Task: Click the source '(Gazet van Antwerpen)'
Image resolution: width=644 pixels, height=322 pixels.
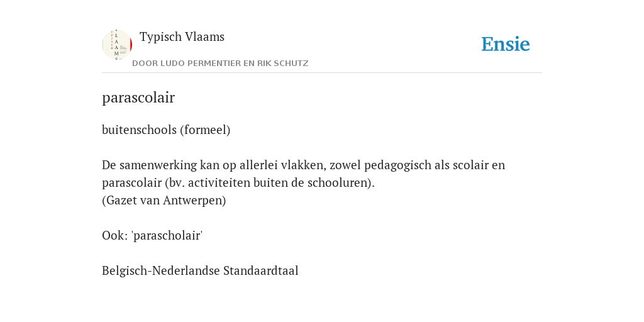Action: pos(164,200)
